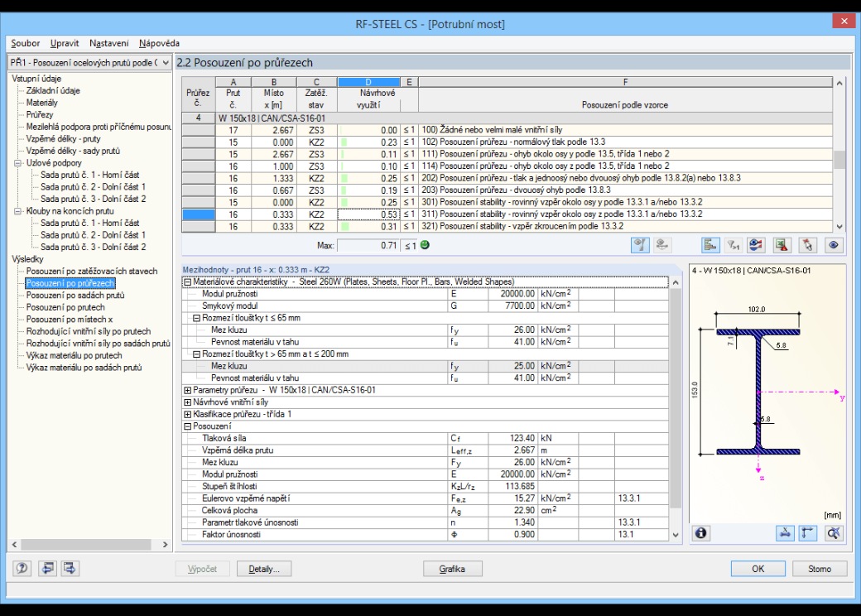Screen dimensions: 861x616
Task: Collapse the Klouby na koncích prutu node
Action: click(x=17, y=211)
